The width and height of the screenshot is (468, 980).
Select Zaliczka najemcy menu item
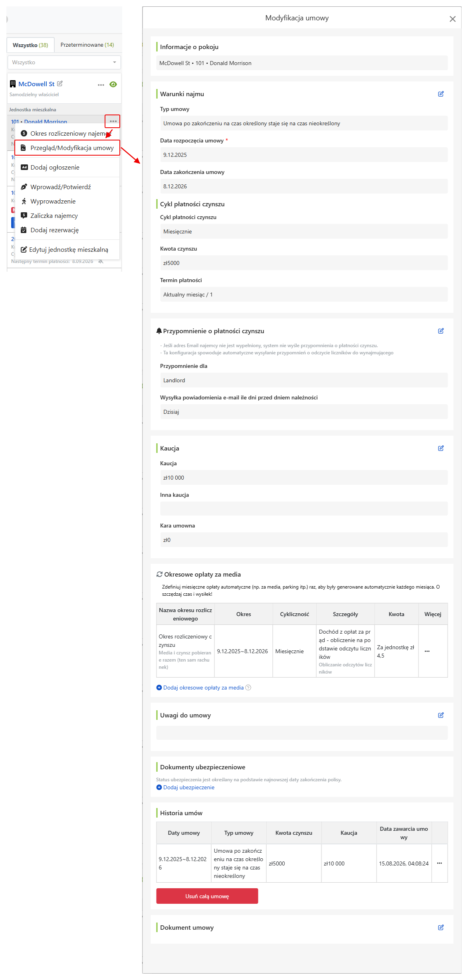tap(67, 215)
